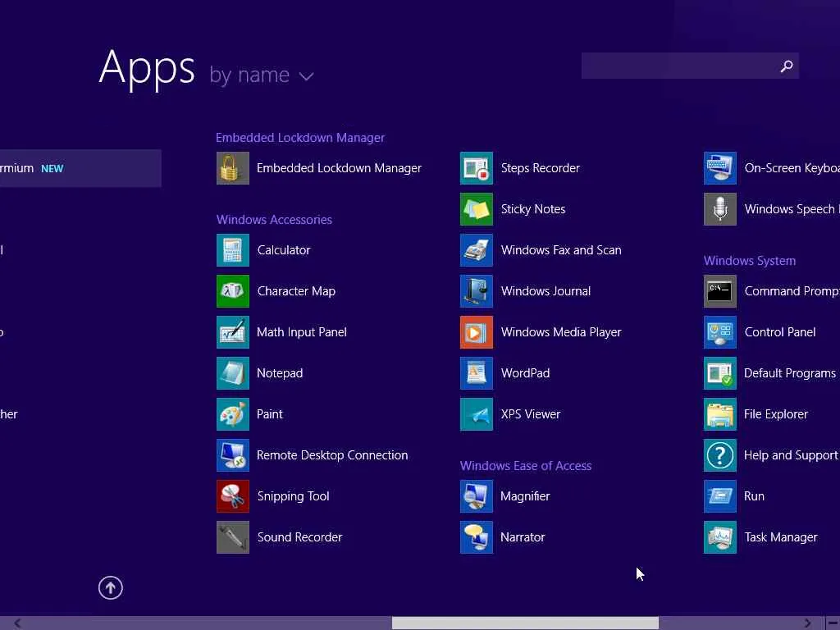The width and height of the screenshot is (840, 630).
Task: Launch the Notepad icon
Action: coord(232,373)
